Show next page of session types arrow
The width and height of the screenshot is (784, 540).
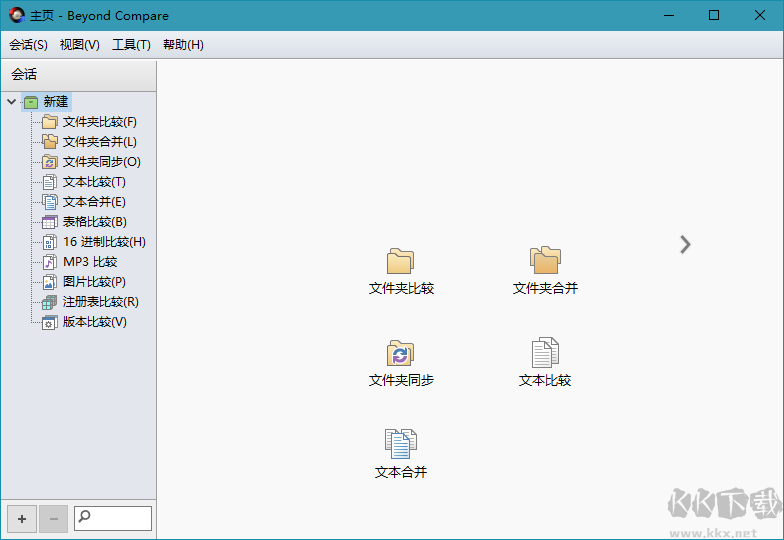click(686, 244)
